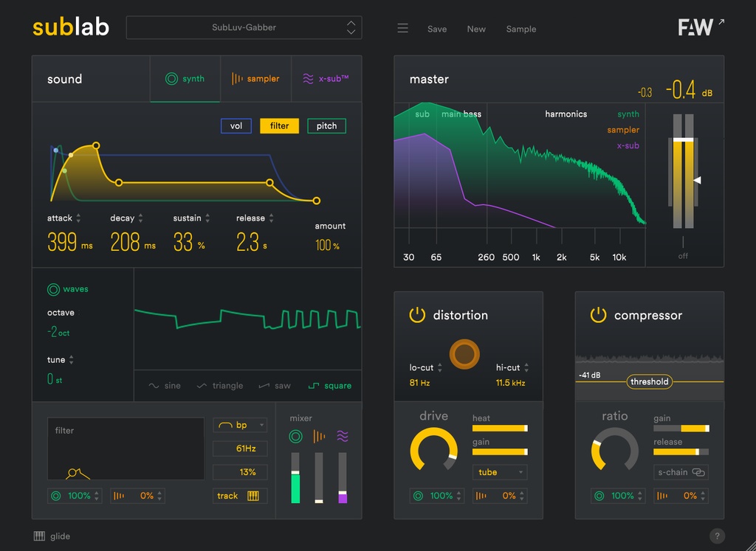Click the Save button

tap(437, 29)
